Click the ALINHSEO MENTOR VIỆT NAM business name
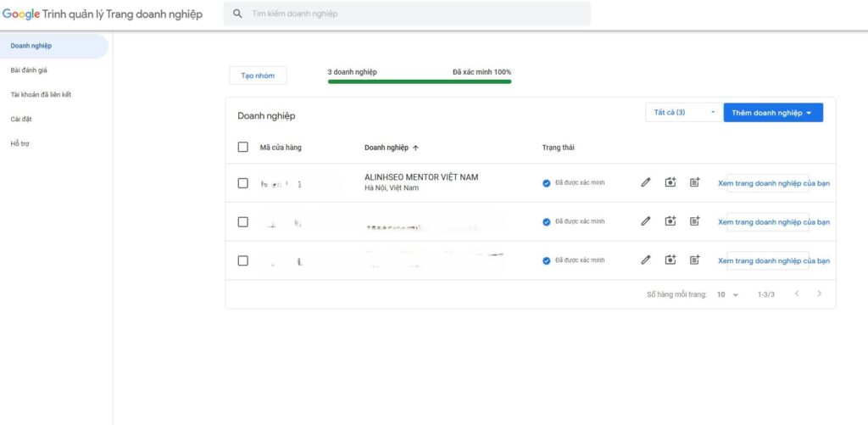Screen dimensions: 868x425 421,177
